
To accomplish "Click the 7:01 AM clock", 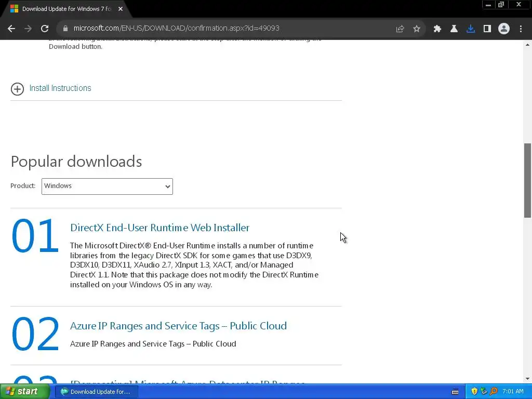I will [513, 392].
